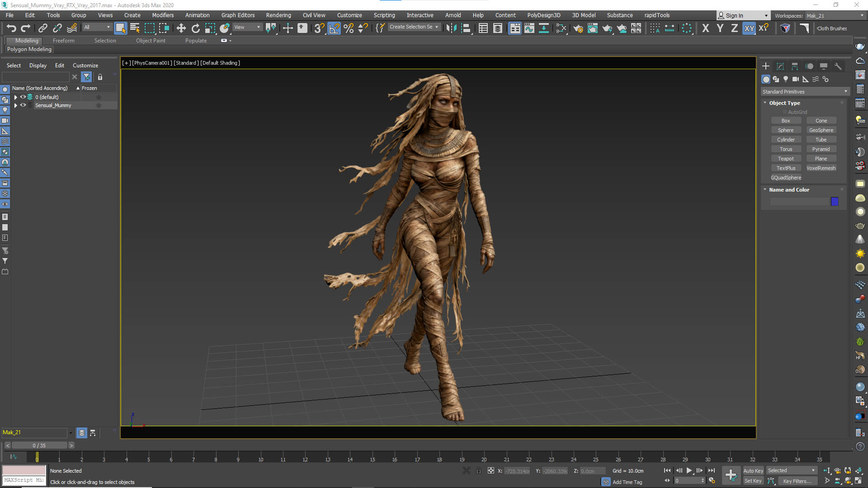Open the Create Selection Set dropdown
The image size is (868, 488).
(x=414, y=27)
